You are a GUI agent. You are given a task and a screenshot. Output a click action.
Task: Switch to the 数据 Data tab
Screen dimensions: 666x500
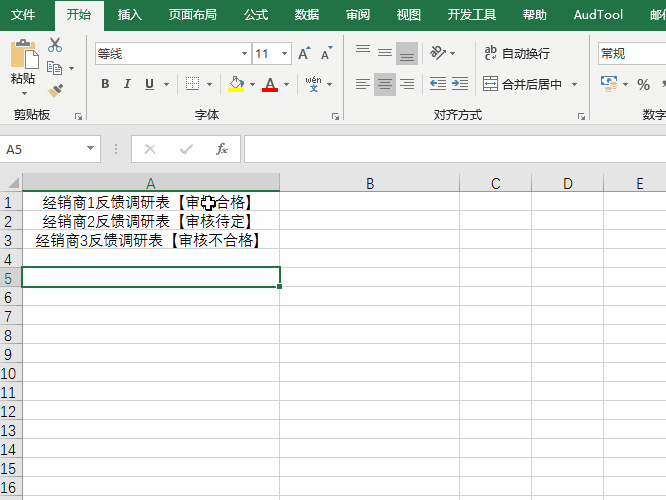[307, 15]
